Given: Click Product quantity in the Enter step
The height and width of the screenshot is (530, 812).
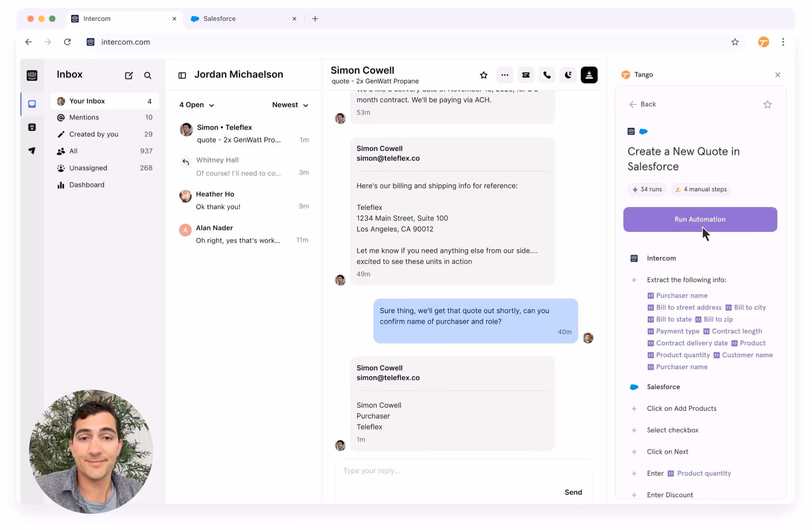Looking at the screenshot, I should 699,473.
